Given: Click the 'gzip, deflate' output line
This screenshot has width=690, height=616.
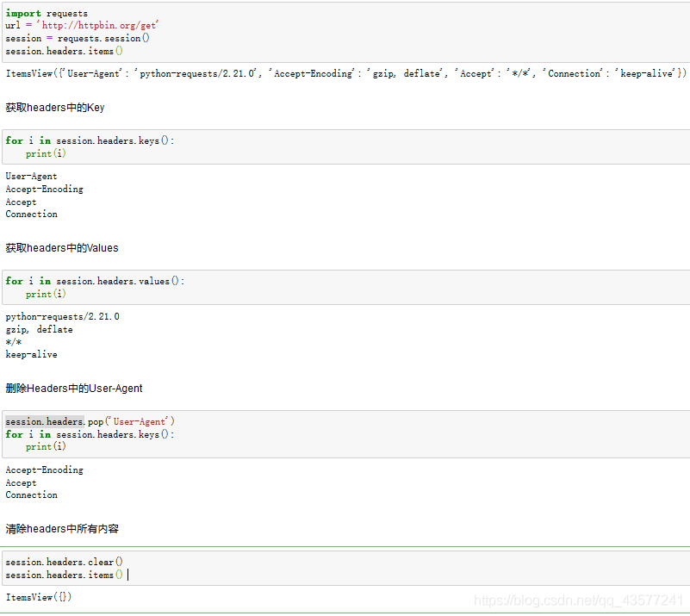Looking at the screenshot, I should click(39, 330).
